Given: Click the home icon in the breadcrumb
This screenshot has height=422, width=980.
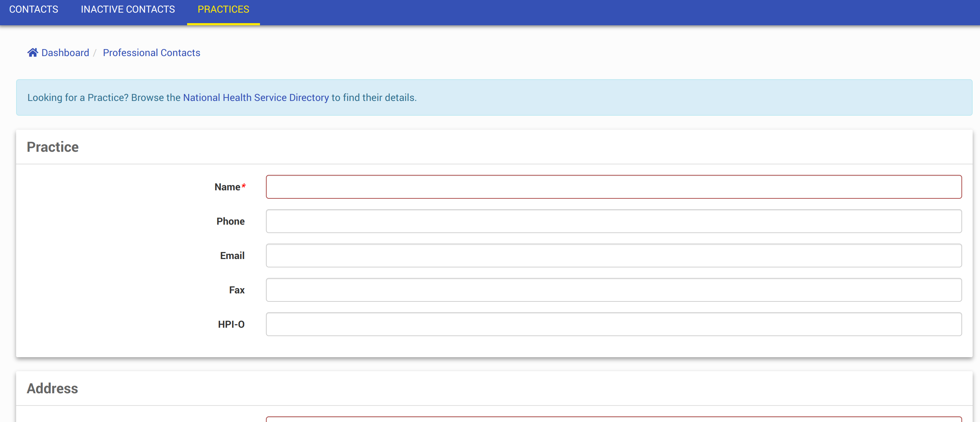Looking at the screenshot, I should (32, 53).
